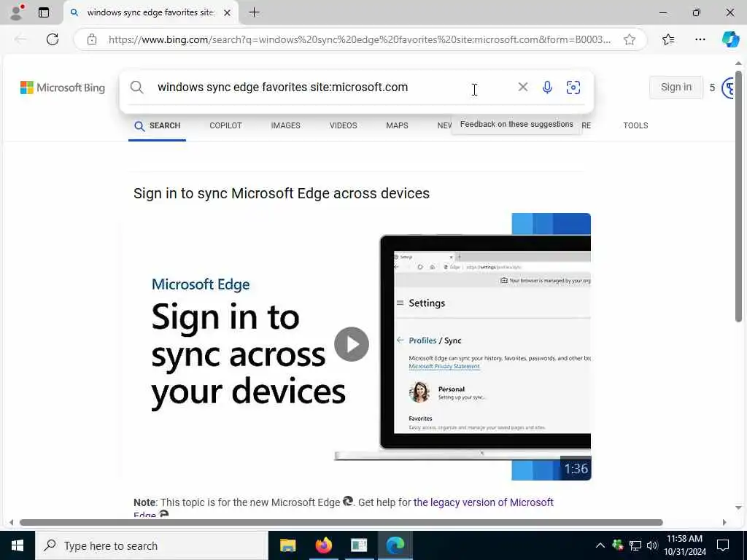747x560 pixels.
Task: Open the notification center icon
Action: point(723,545)
